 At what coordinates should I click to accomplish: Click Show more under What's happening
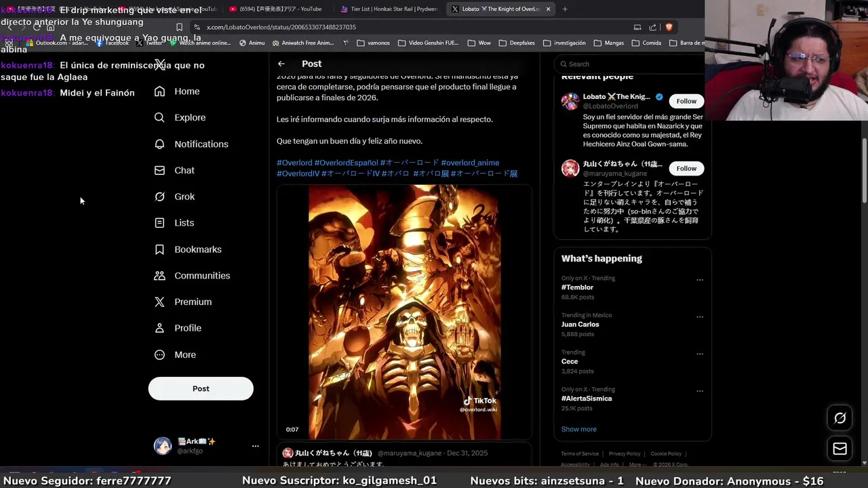click(578, 429)
